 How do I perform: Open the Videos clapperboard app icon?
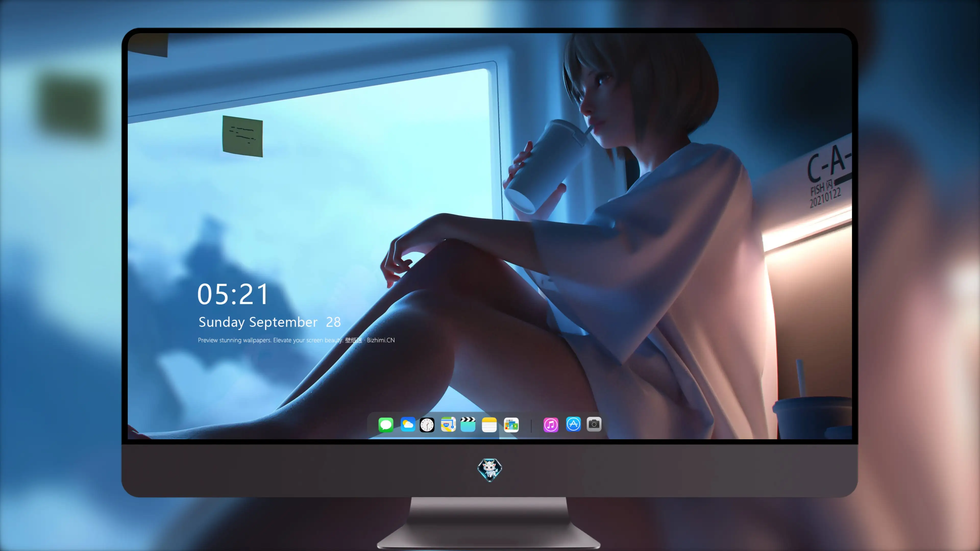pyautogui.click(x=468, y=424)
